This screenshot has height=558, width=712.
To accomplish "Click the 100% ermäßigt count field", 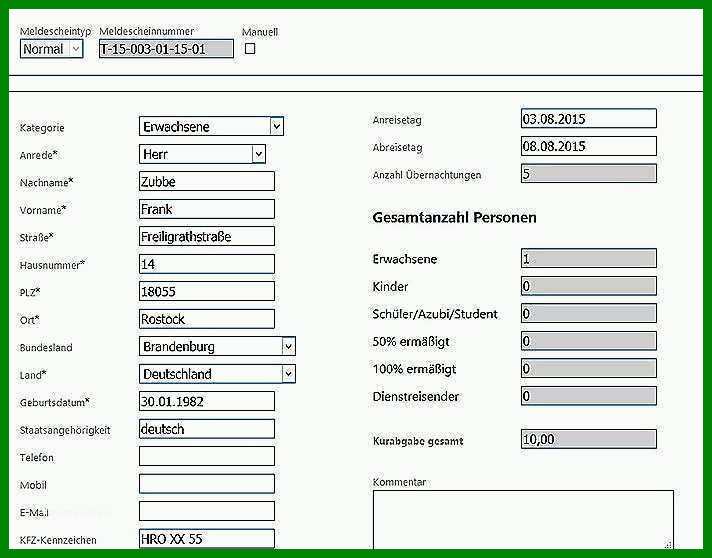I will pos(588,368).
